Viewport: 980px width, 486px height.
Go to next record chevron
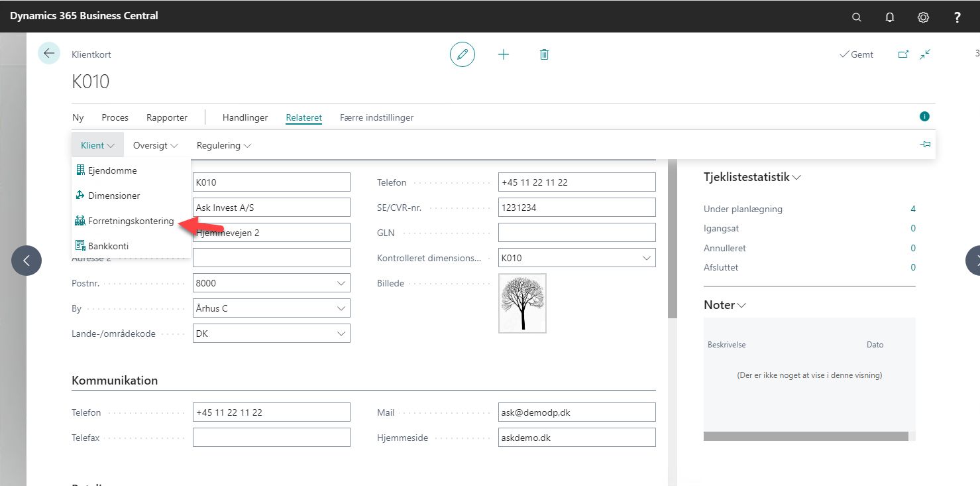coord(974,261)
